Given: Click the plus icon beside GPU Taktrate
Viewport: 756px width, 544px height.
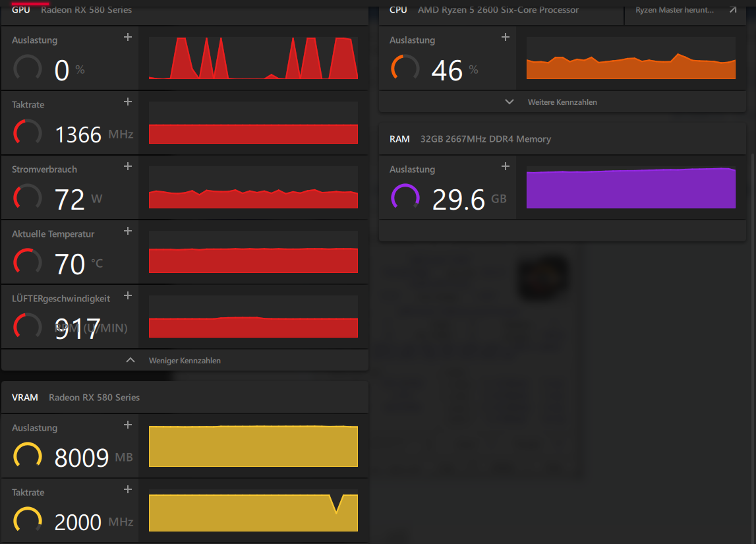Looking at the screenshot, I should (x=128, y=102).
